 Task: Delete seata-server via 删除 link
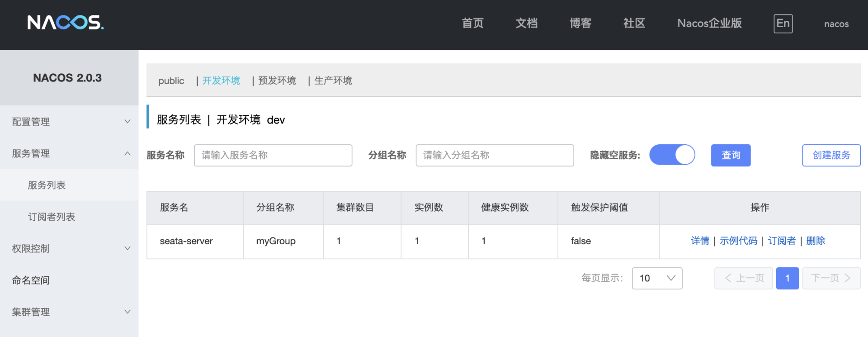tap(816, 241)
